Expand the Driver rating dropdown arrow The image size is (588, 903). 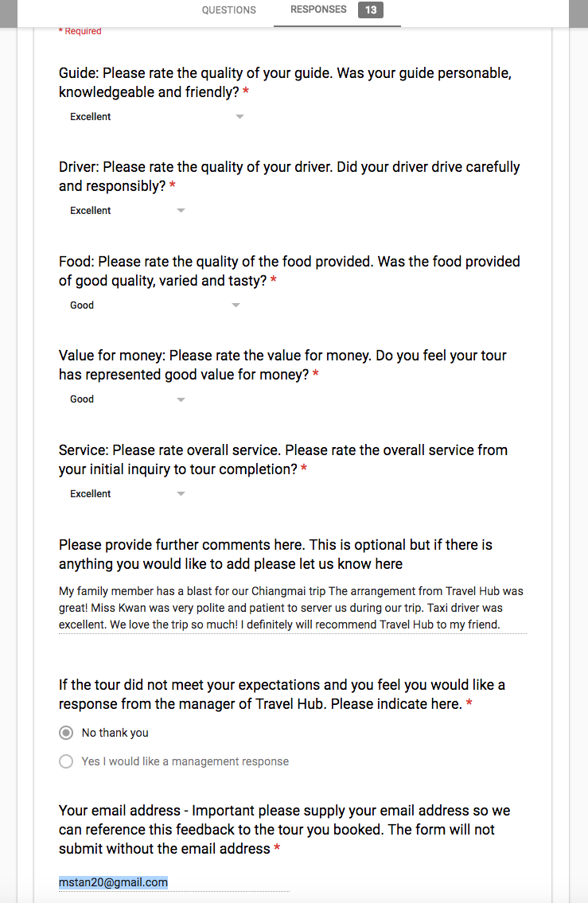(181, 210)
